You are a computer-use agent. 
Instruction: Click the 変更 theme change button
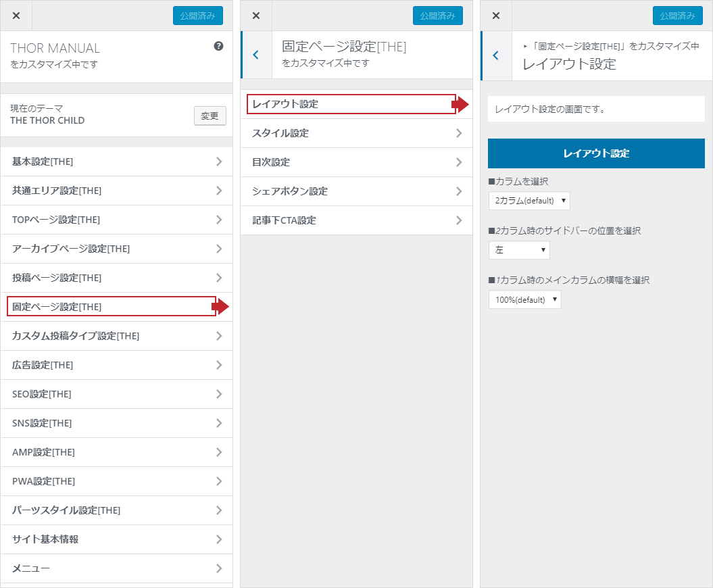point(210,116)
